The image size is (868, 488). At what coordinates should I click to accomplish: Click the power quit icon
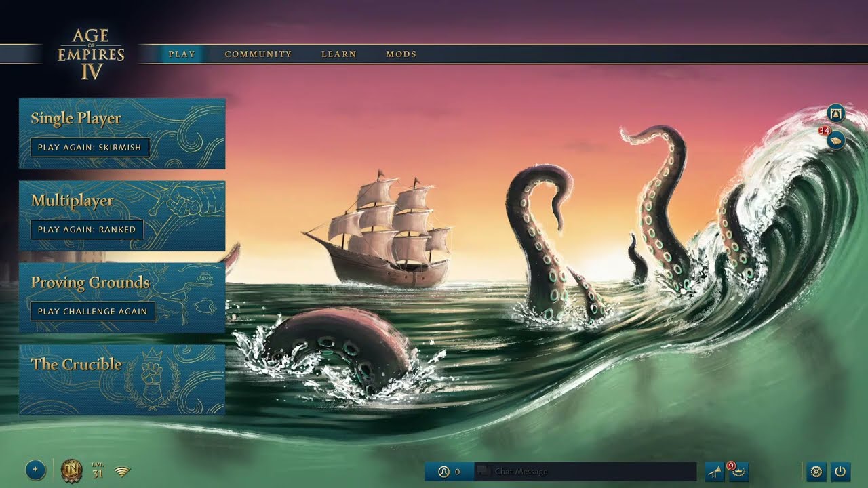pos(840,471)
